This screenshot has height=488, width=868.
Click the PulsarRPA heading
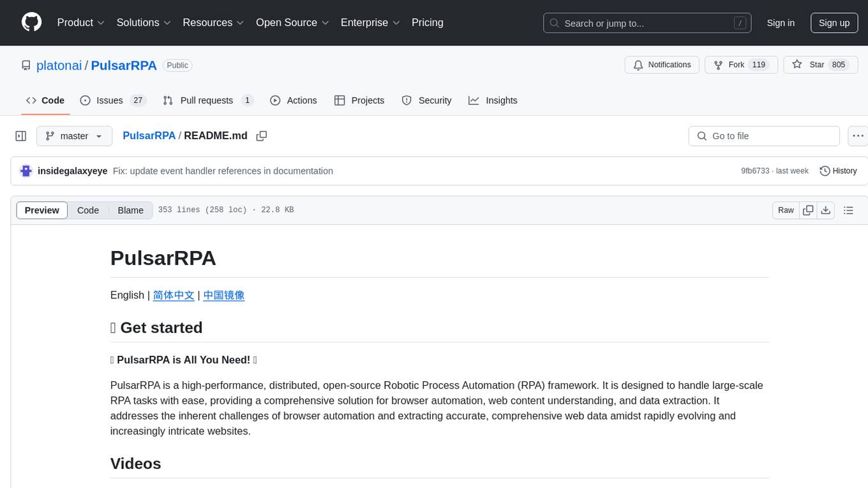point(163,258)
